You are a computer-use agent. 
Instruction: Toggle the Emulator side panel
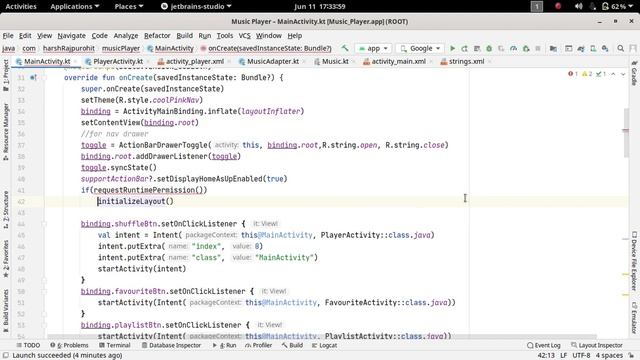pyautogui.click(x=634, y=318)
